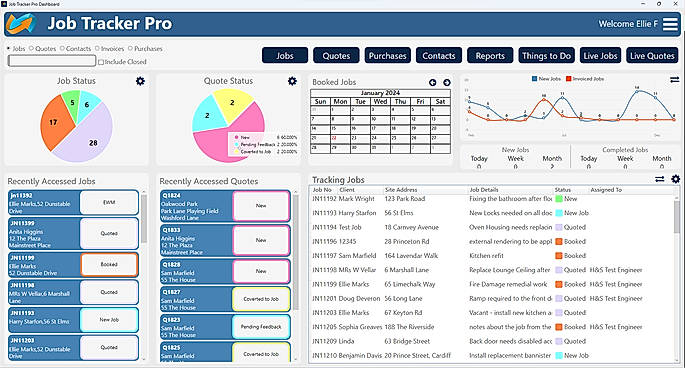Toggle Invoiced Jobs legend swatch on line chart
The image size is (685, 368).
(568, 79)
